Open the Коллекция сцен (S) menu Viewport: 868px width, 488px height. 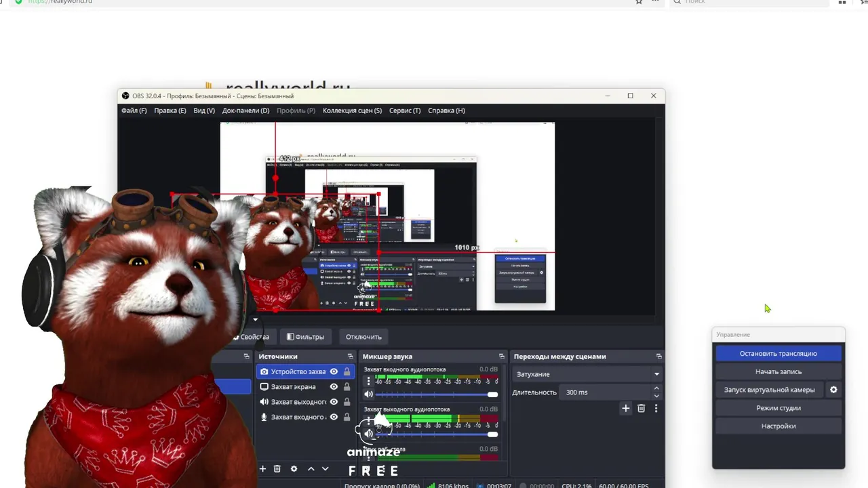[352, 110]
